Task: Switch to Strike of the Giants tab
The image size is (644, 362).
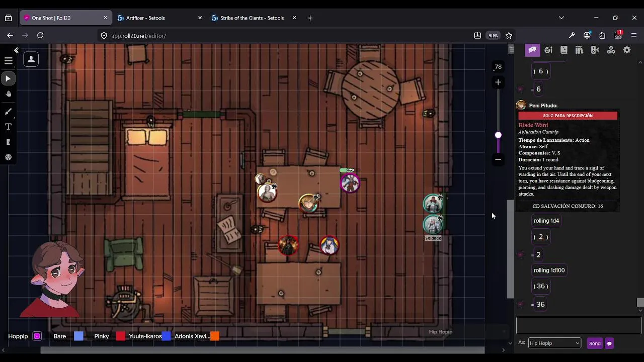Action: (252, 18)
